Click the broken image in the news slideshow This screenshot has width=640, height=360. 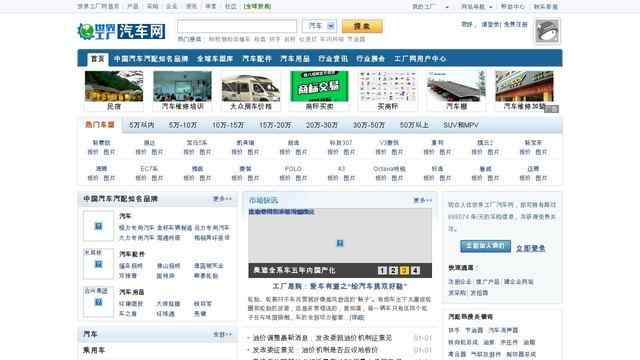click(x=340, y=243)
